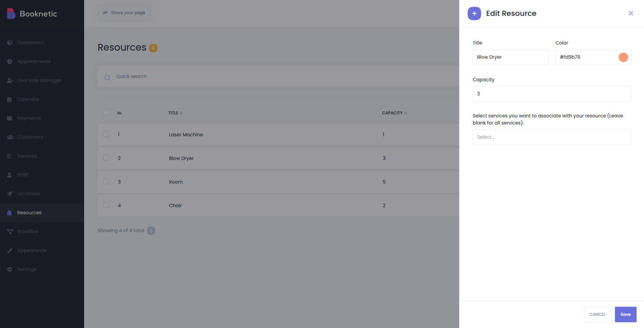The image size is (644, 328).
Task: Click the Locations arrow icon
Action: 9,194
